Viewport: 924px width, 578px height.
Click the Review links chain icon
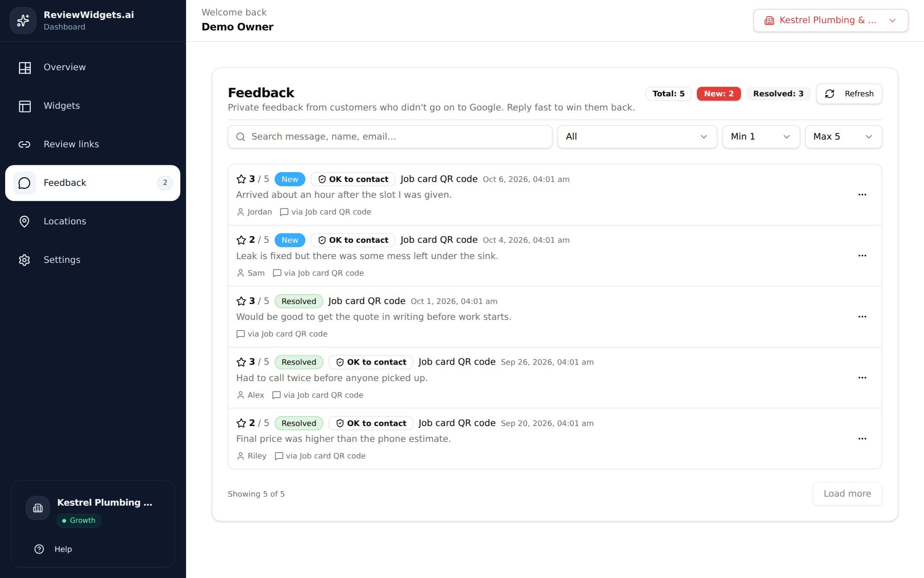tap(24, 144)
